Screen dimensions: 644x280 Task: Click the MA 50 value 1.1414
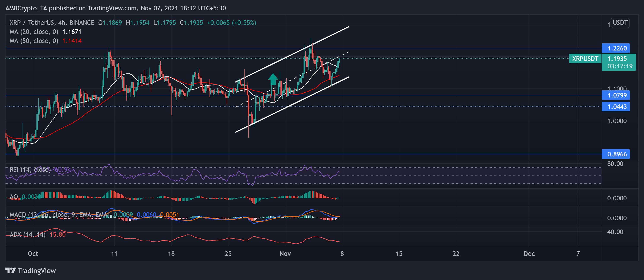tap(72, 41)
